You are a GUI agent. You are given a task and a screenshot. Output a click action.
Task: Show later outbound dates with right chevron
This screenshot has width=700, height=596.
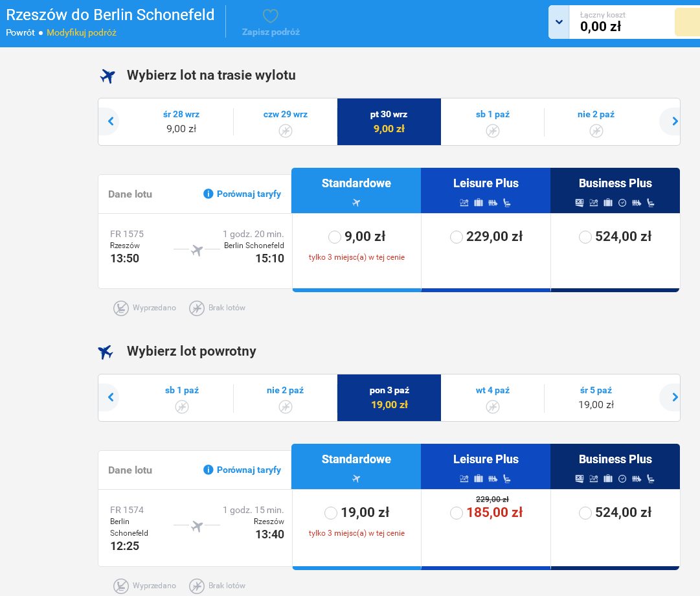click(x=675, y=121)
